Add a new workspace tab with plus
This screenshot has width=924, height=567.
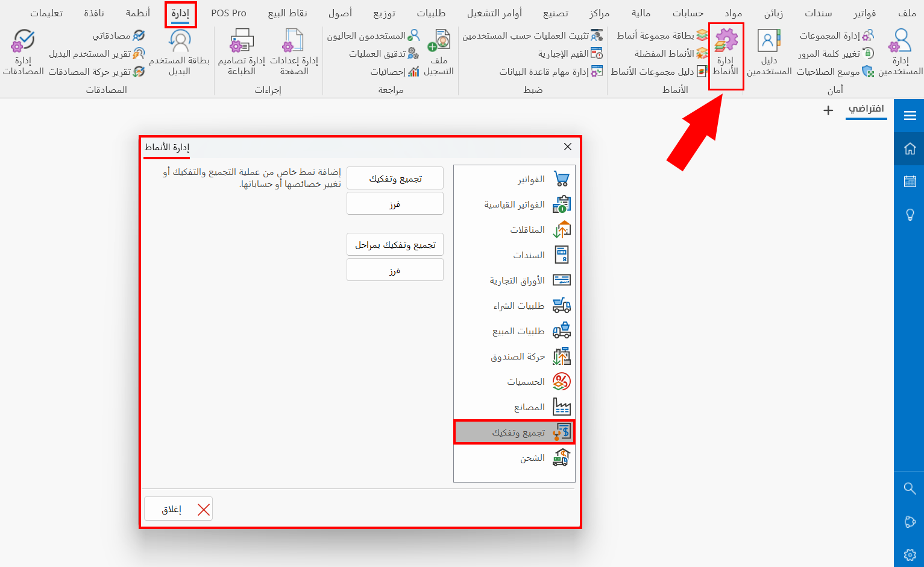click(828, 110)
